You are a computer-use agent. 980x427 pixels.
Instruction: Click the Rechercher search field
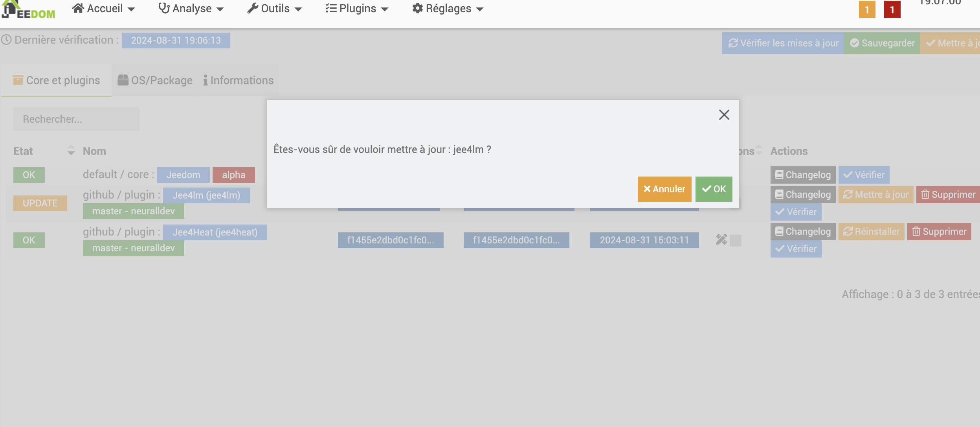[76, 119]
